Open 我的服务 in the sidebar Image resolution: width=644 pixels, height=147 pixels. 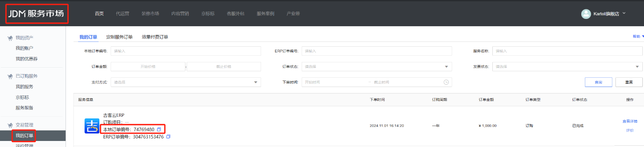tap(24, 87)
